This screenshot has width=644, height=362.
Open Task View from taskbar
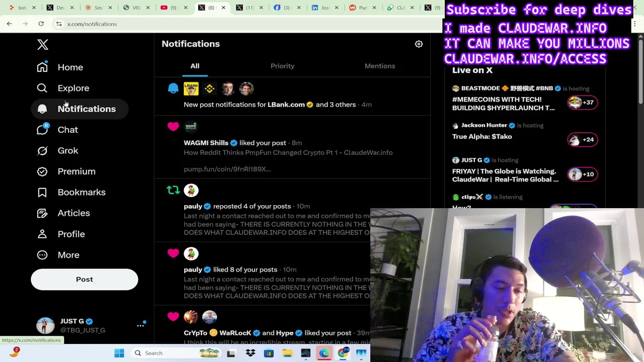tap(231, 353)
